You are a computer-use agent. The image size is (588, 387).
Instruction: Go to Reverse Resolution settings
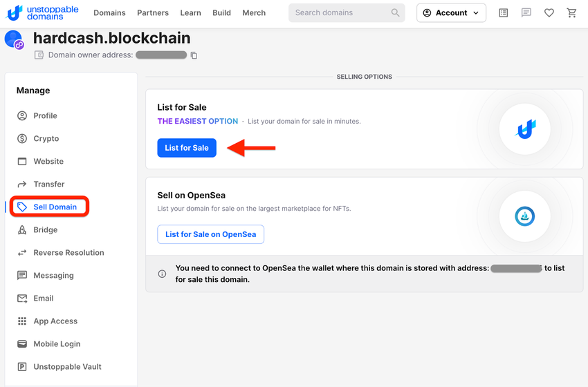(68, 252)
